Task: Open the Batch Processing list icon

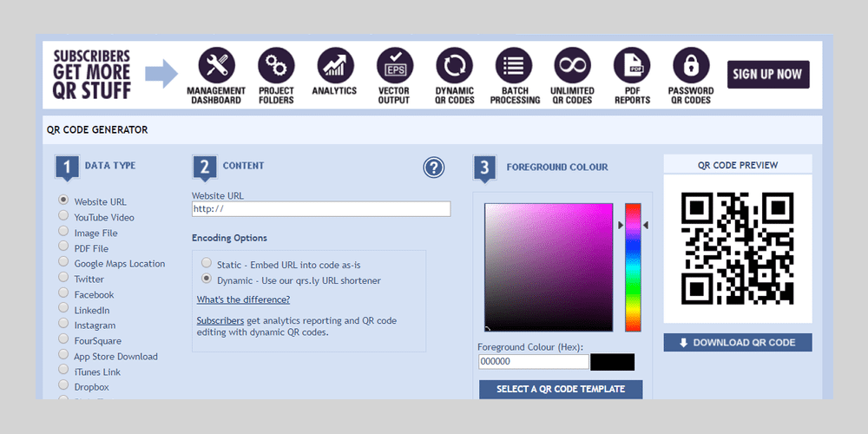Action: 513,66
